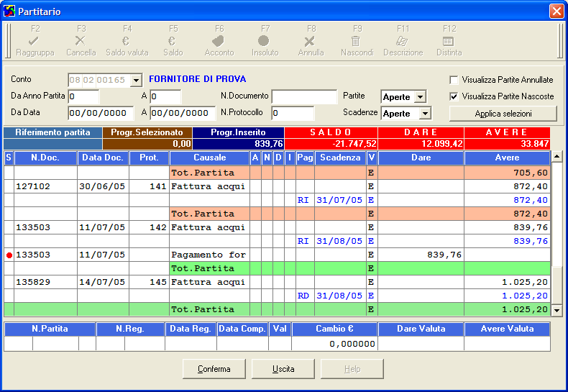Click the N.Doc. column header
Viewport: 568px width, 392px height.
[45, 158]
